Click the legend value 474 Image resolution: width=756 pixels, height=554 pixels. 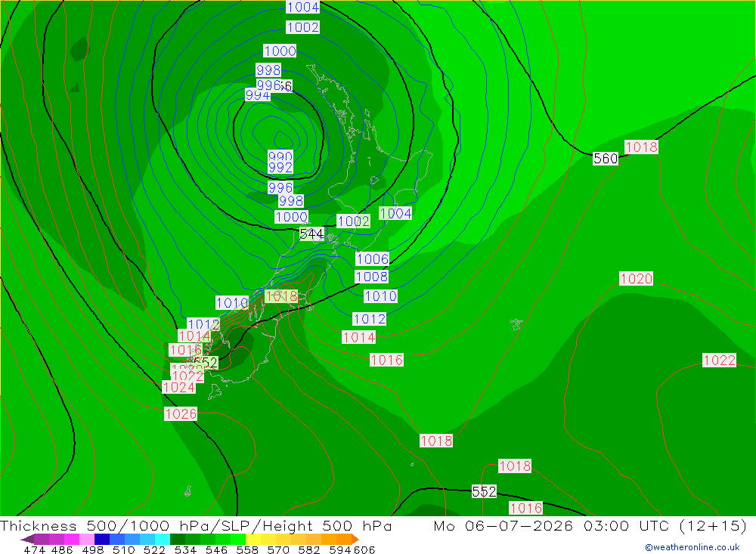coord(34,549)
